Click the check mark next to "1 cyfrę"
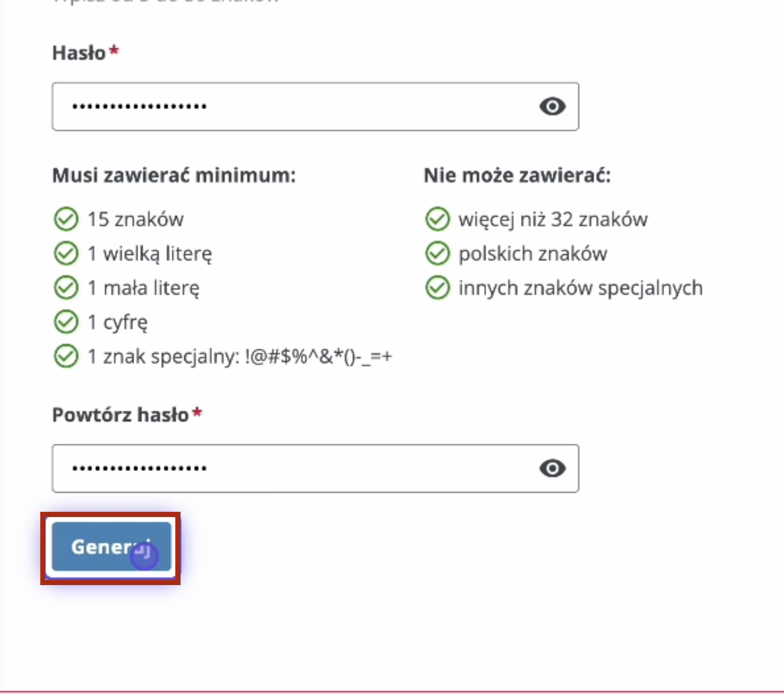Viewport: 784px width, 695px height. pyautogui.click(x=66, y=322)
